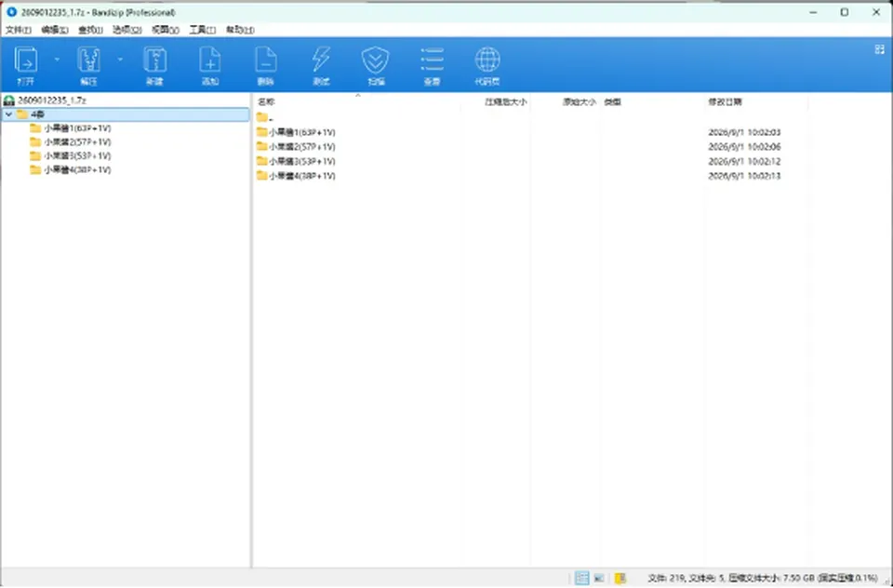Switch to thumbnail icon view in status bar
This screenshot has width=893, height=588.
tap(599, 578)
